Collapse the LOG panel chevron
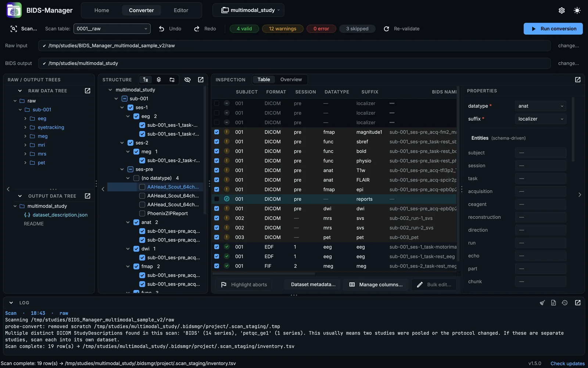 point(11,302)
